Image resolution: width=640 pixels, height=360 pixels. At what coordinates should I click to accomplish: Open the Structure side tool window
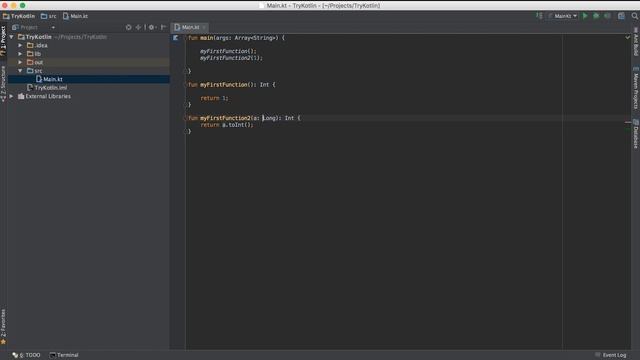(3, 83)
